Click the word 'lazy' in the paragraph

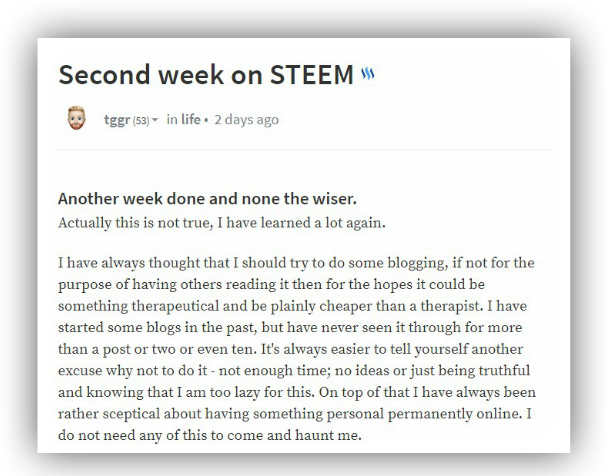(x=245, y=392)
